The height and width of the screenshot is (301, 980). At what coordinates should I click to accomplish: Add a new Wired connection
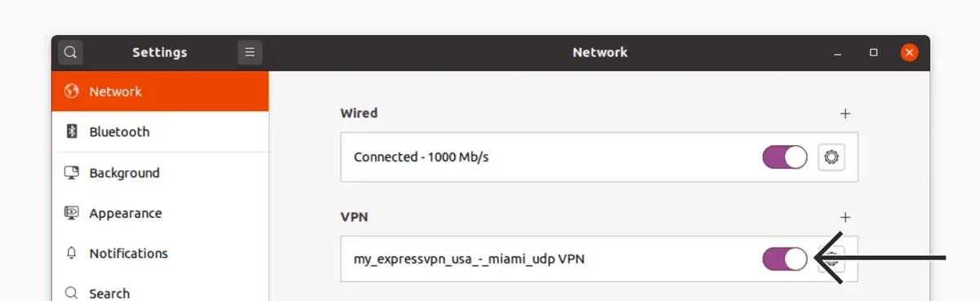[x=845, y=113]
